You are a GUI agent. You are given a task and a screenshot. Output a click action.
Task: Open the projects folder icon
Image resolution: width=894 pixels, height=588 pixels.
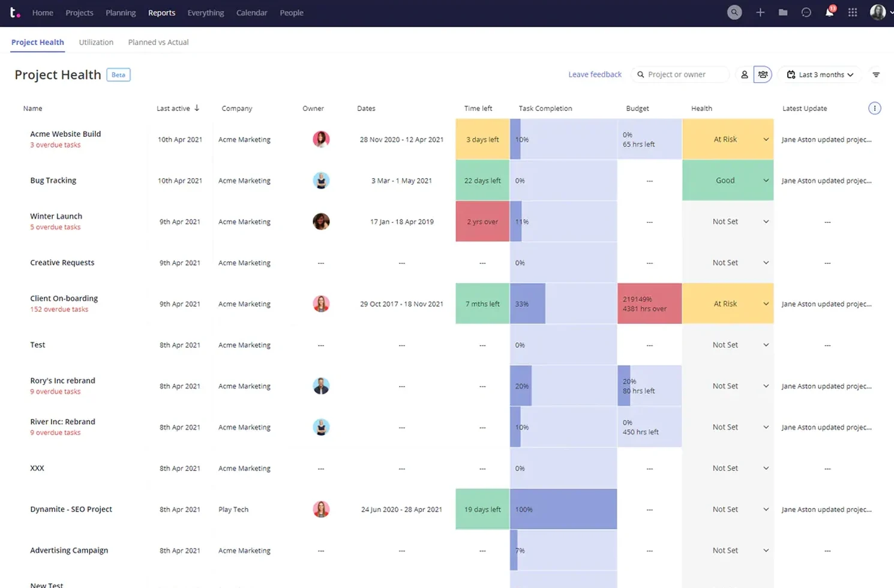pos(783,12)
